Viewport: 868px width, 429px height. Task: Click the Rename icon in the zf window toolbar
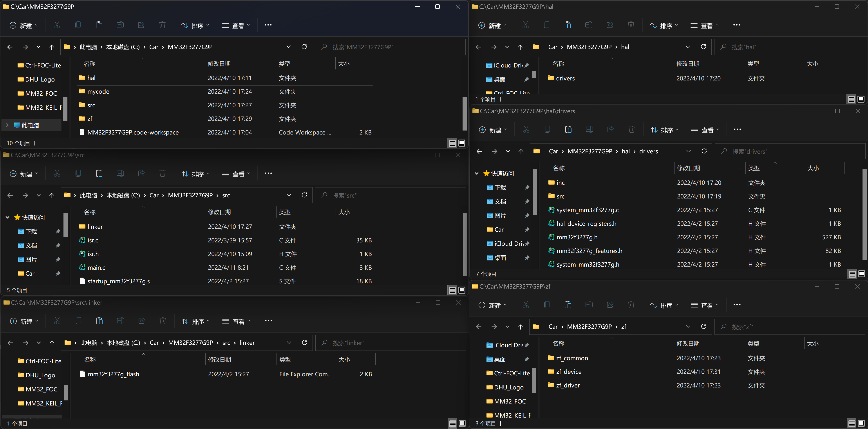[x=589, y=305]
